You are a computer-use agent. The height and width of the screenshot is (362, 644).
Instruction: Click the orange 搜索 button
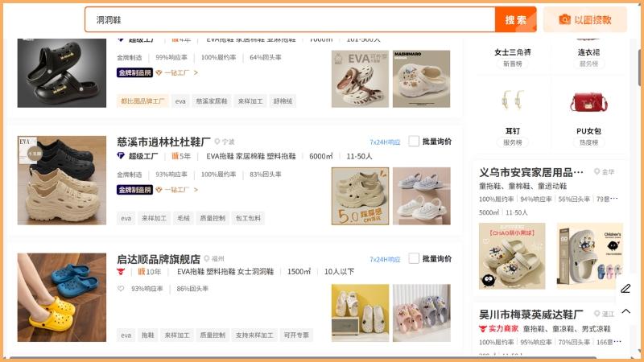pyautogui.click(x=515, y=19)
